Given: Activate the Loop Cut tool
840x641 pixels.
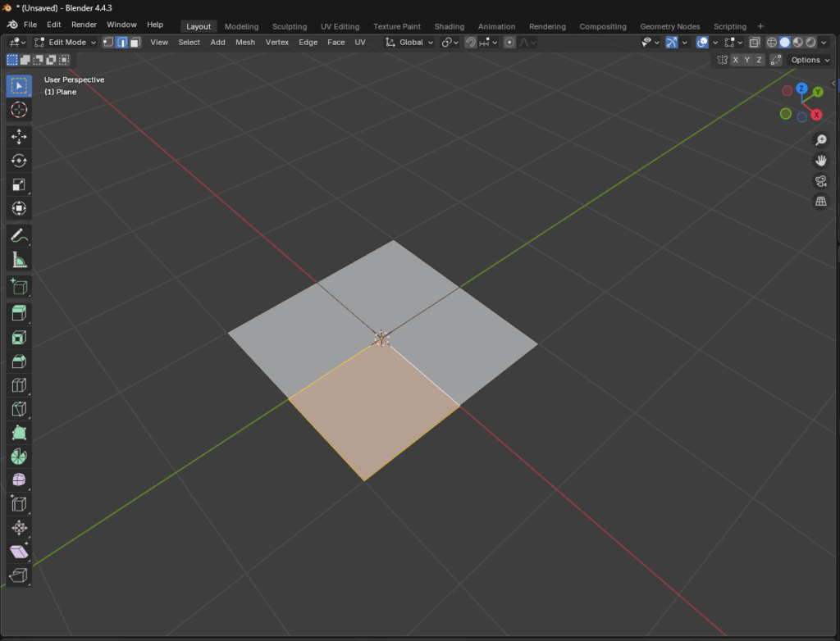Looking at the screenshot, I should coord(19,385).
